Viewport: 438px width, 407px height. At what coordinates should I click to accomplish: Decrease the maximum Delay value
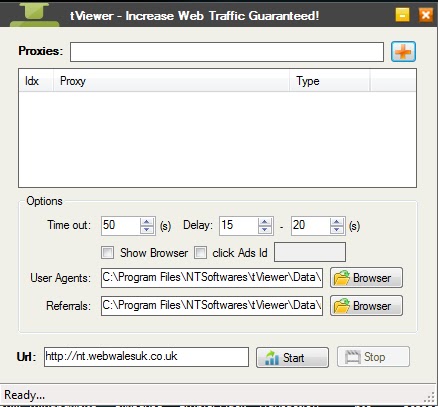point(337,230)
